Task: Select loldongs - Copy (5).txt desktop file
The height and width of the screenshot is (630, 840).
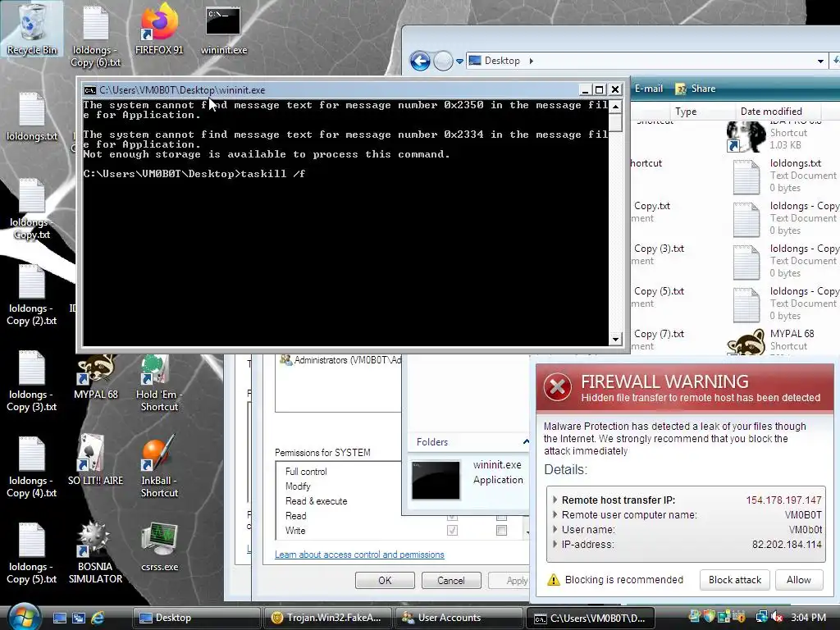Action: [32, 553]
